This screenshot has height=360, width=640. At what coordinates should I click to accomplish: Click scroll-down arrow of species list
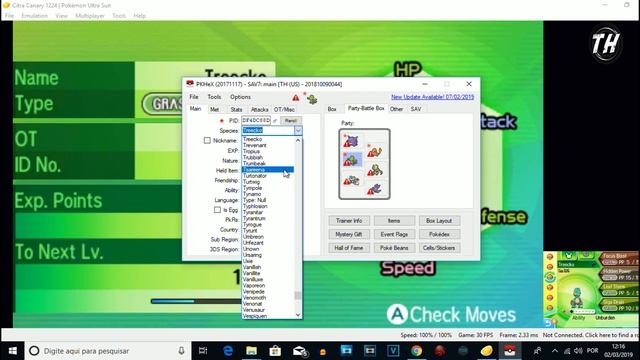[x=298, y=315]
